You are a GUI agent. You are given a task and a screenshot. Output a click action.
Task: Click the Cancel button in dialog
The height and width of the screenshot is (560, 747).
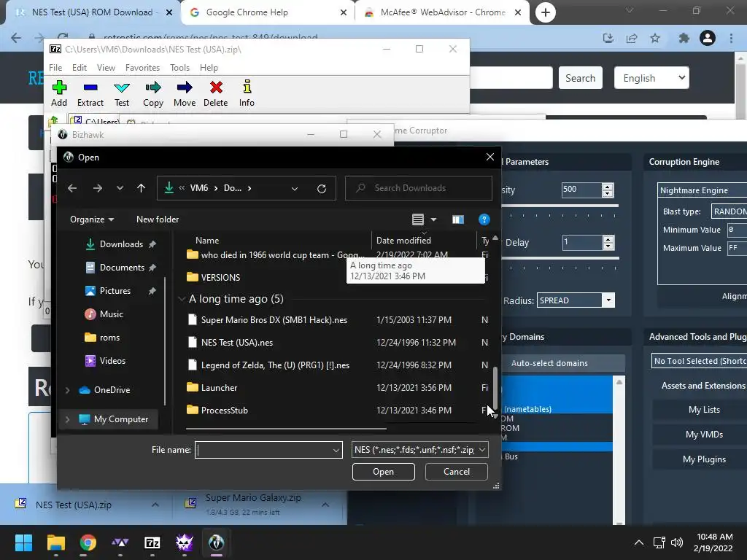[x=457, y=472]
